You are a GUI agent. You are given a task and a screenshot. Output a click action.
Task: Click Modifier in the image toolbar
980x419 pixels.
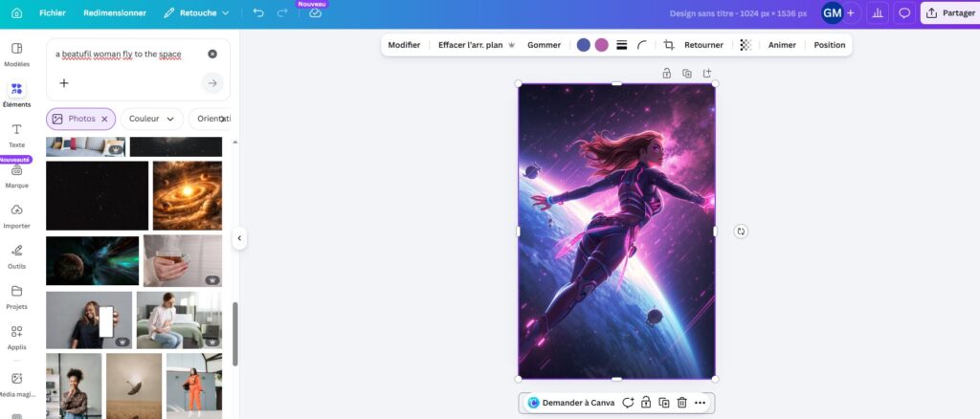click(x=405, y=45)
